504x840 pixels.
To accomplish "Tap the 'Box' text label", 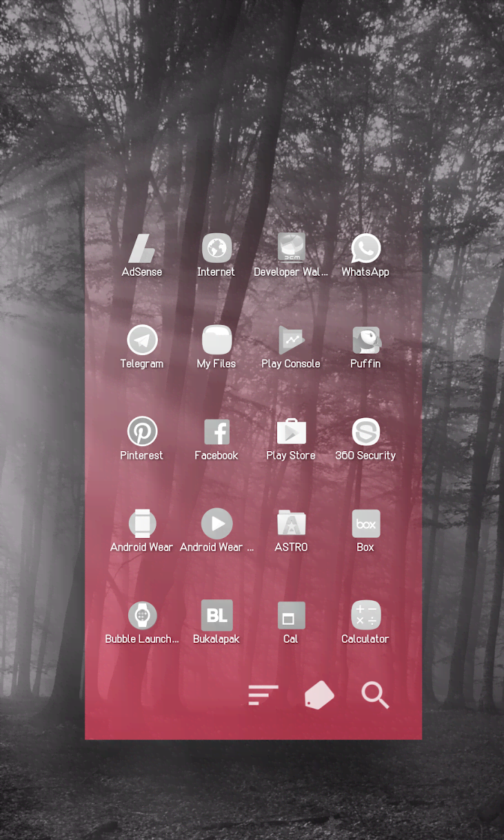I will 365,547.
